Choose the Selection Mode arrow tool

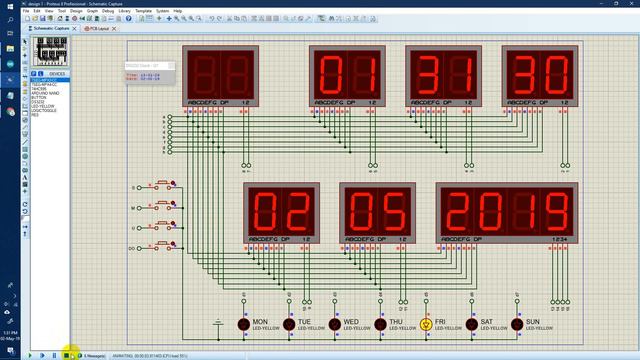tap(25, 42)
